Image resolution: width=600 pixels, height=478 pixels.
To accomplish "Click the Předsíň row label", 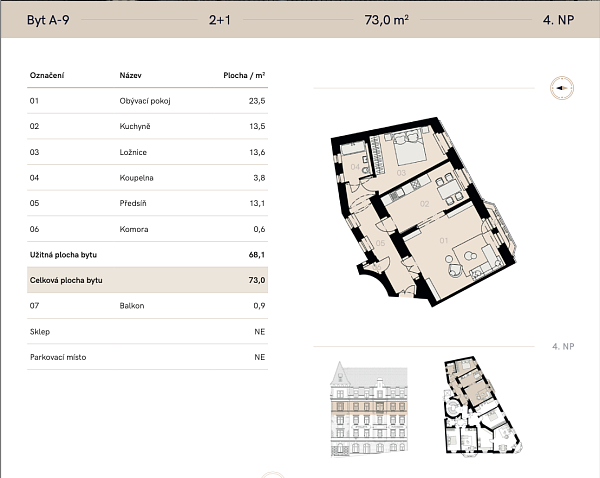I will pyautogui.click(x=133, y=204).
